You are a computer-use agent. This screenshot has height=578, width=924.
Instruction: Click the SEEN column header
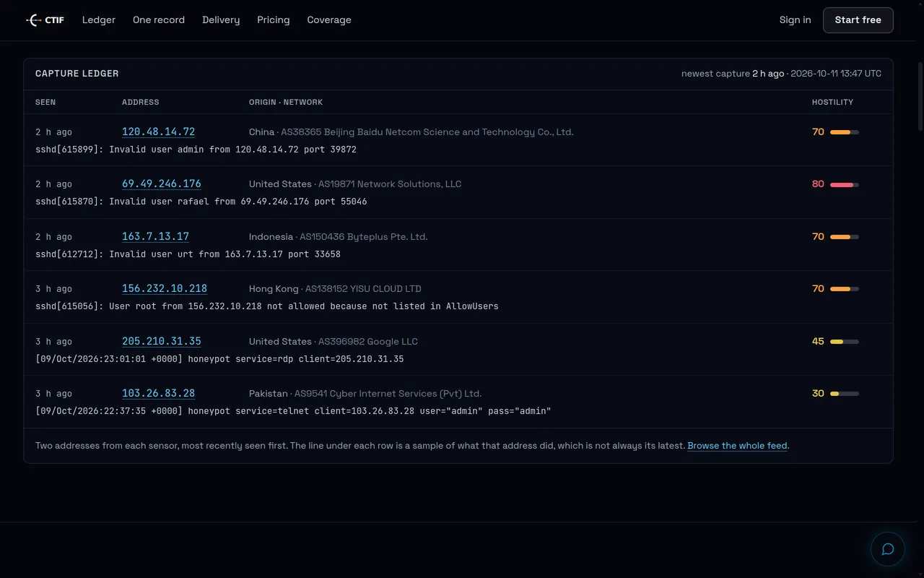(45, 102)
